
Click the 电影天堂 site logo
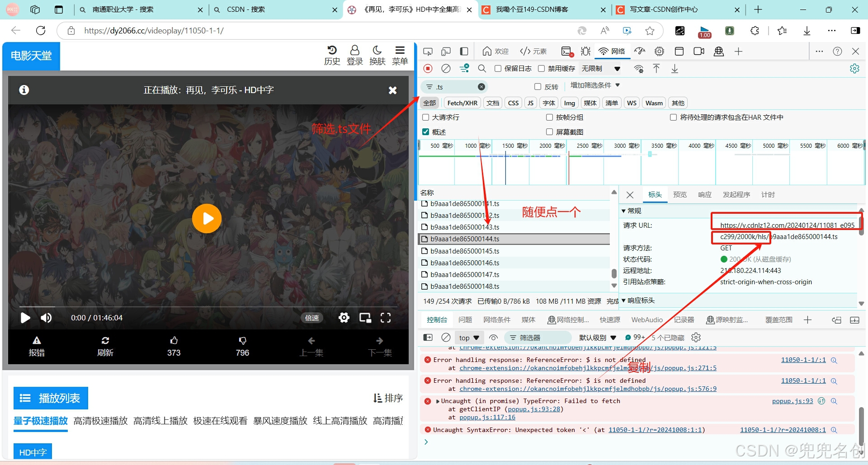31,56
